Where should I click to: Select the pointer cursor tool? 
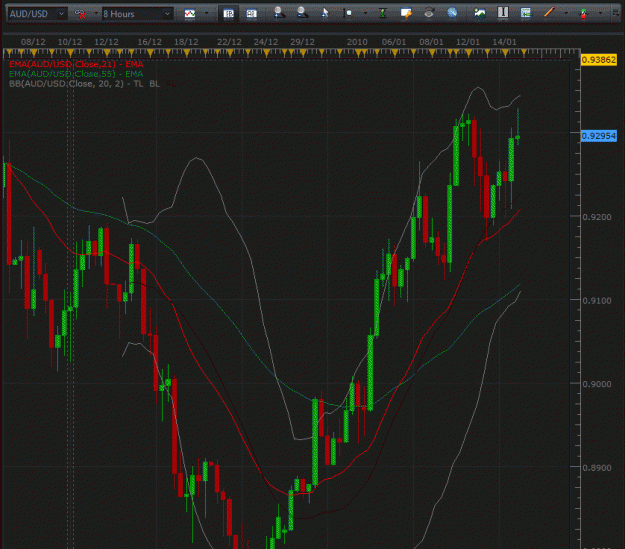tap(325, 13)
